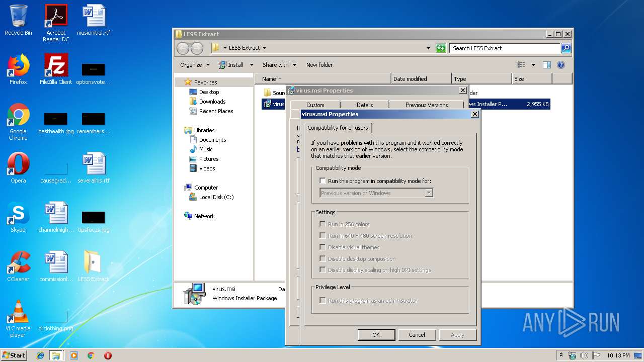644x362 pixels.
Task: Refresh the LESS Extract folder view
Action: click(x=441, y=48)
